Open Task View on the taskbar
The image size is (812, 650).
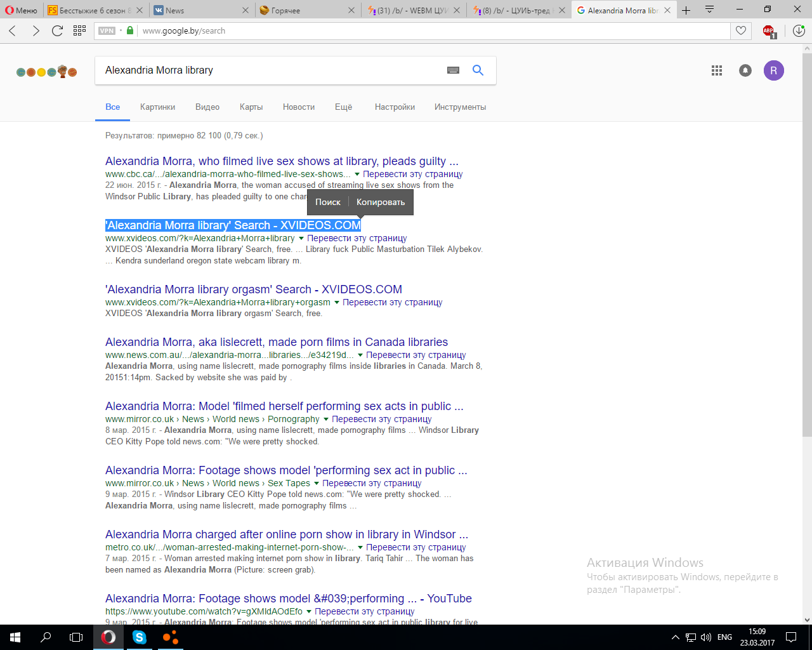click(x=76, y=637)
